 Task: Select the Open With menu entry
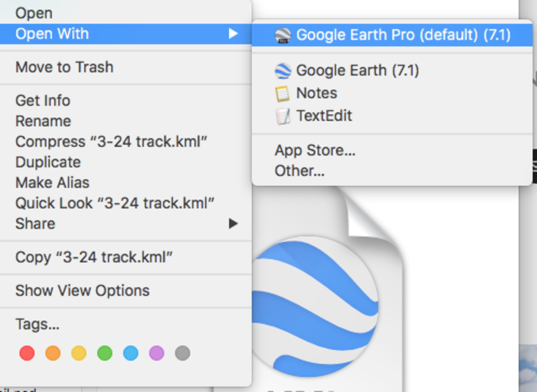126,34
